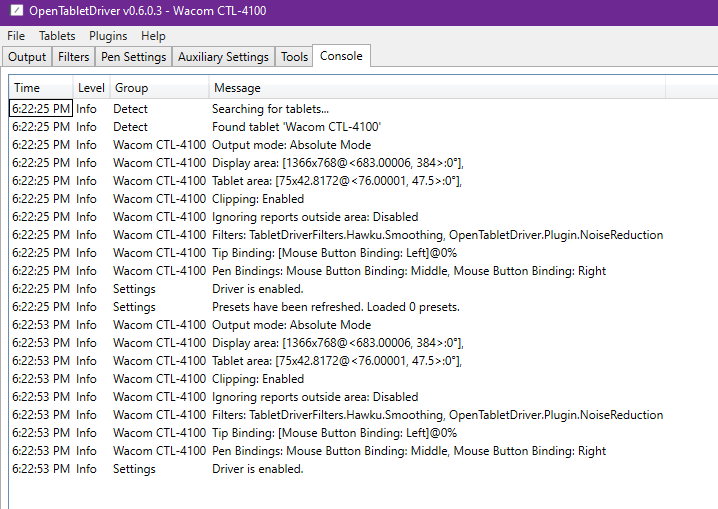Click the 6:22:53 Pen Bindings message
The height and width of the screenshot is (509, 718).
click(409, 451)
